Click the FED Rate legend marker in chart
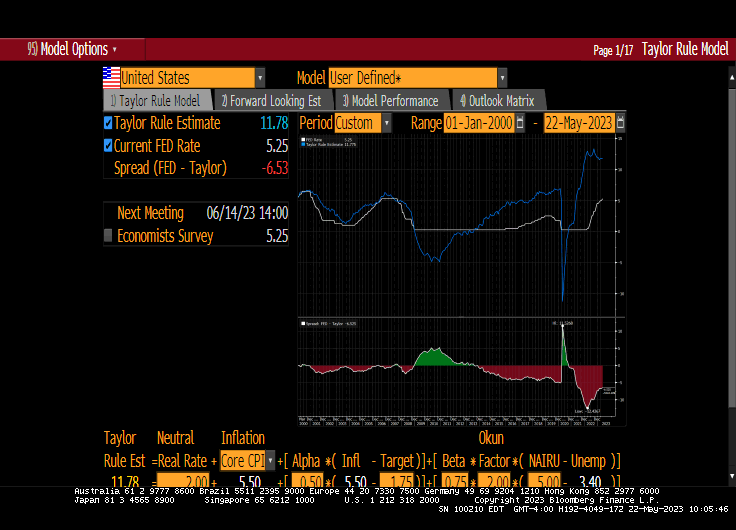Screen dimensions: 736x530 coord(303,139)
